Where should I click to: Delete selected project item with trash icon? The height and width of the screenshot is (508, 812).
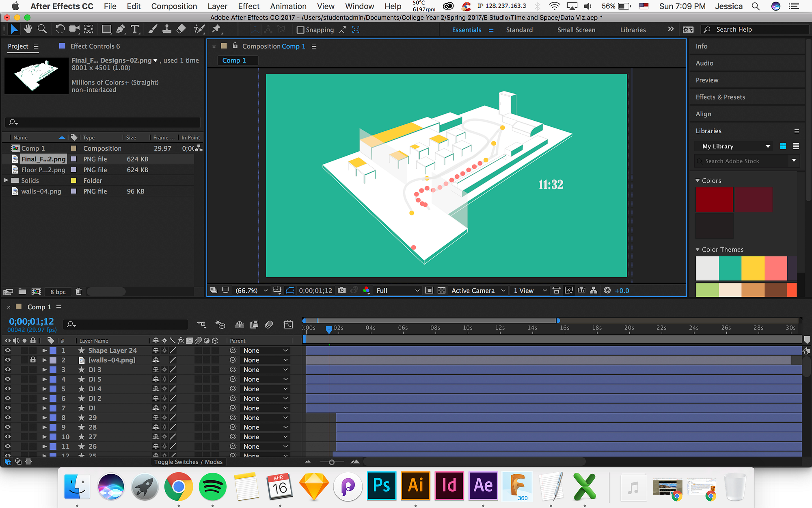point(79,291)
